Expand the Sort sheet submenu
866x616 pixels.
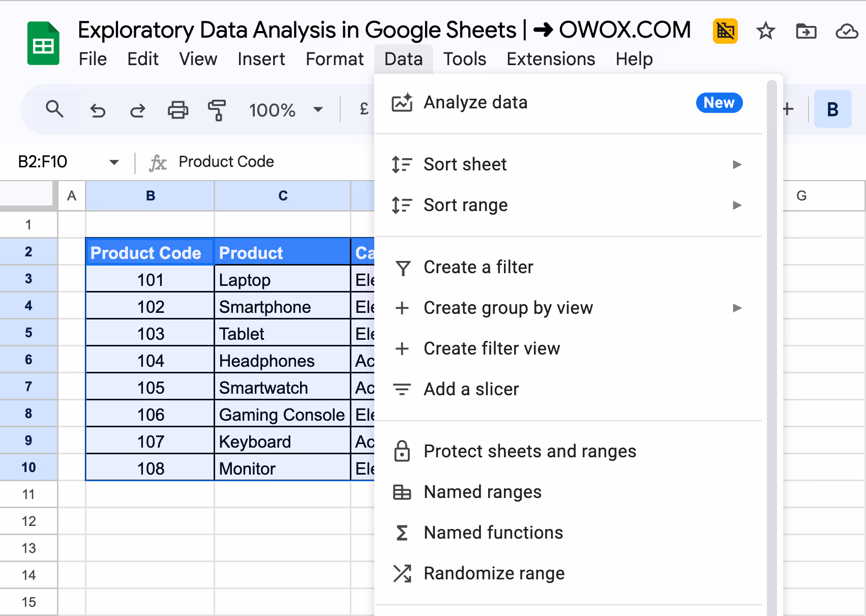tap(737, 164)
